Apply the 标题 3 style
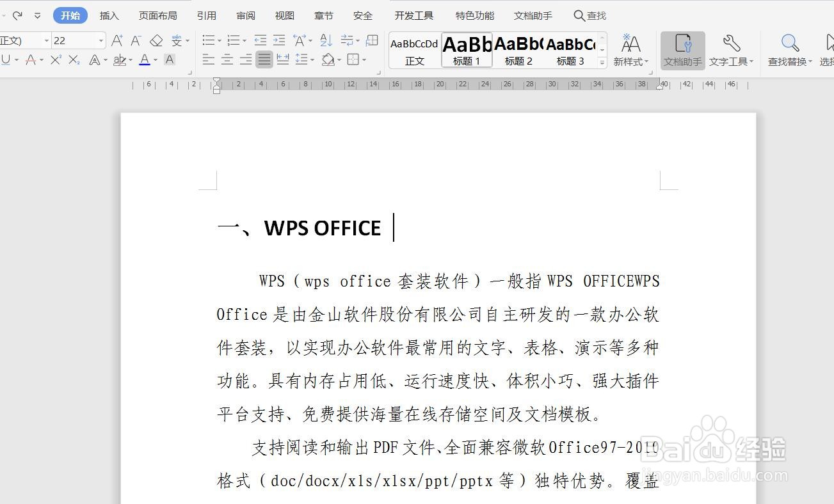This screenshot has width=834, height=504. click(x=570, y=51)
